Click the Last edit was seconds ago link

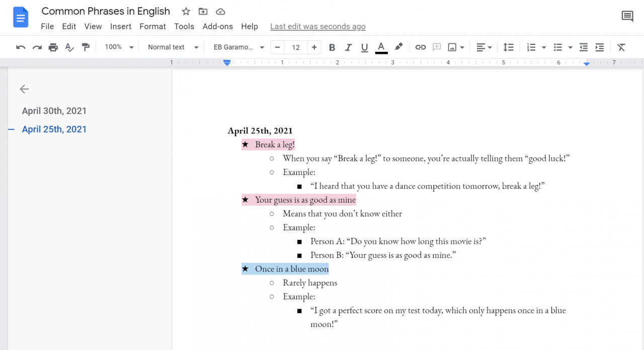(317, 27)
